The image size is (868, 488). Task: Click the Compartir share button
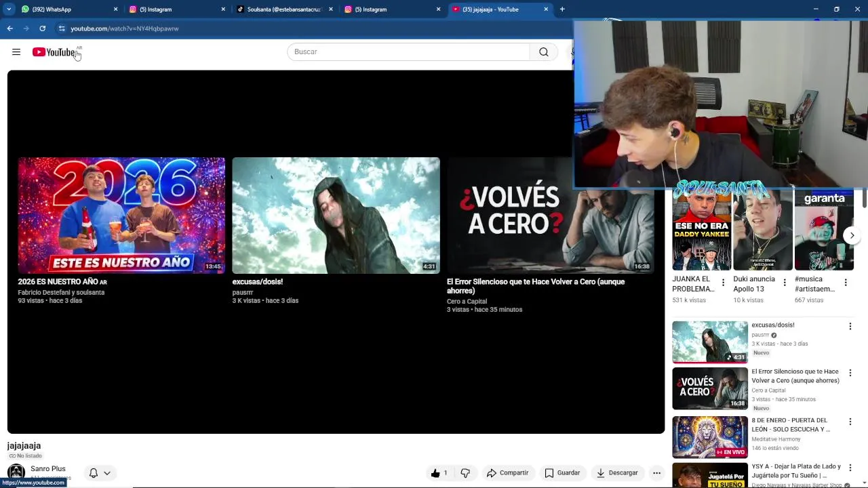point(507,473)
